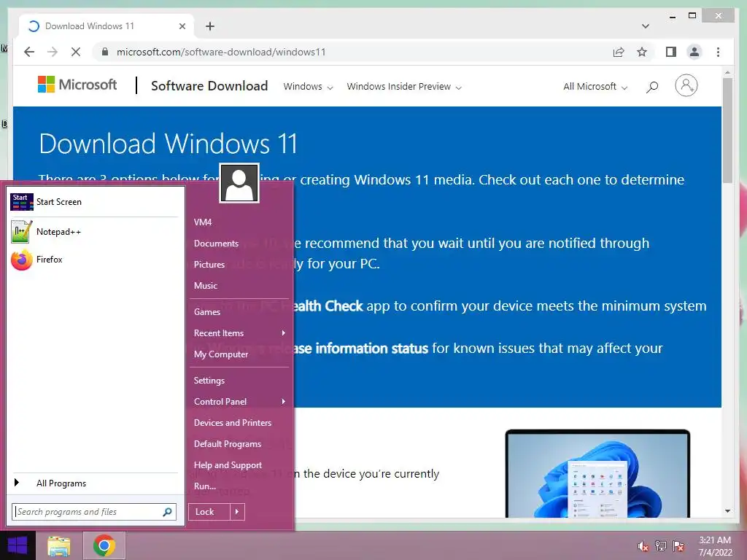
Task: Sign in via Microsoft account icon
Action: (686, 86)
